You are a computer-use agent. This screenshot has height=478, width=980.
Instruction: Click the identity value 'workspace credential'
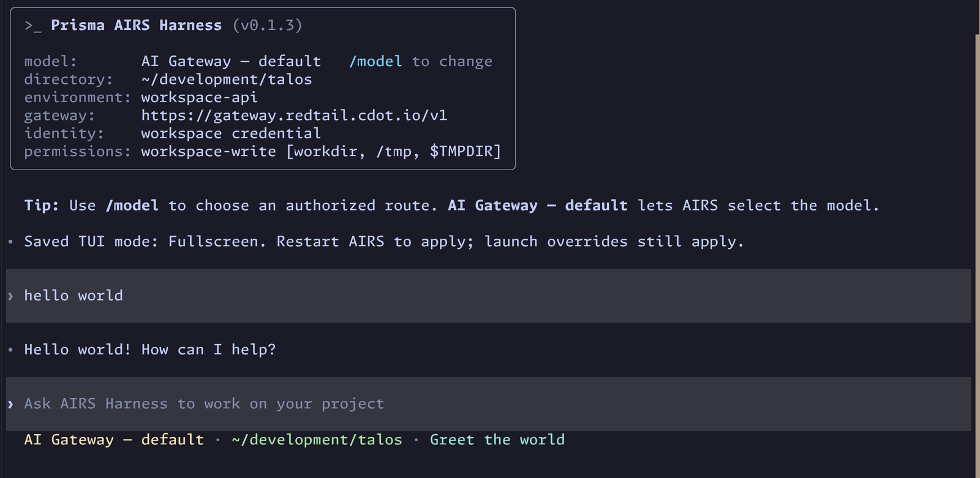tap(231, 133)
